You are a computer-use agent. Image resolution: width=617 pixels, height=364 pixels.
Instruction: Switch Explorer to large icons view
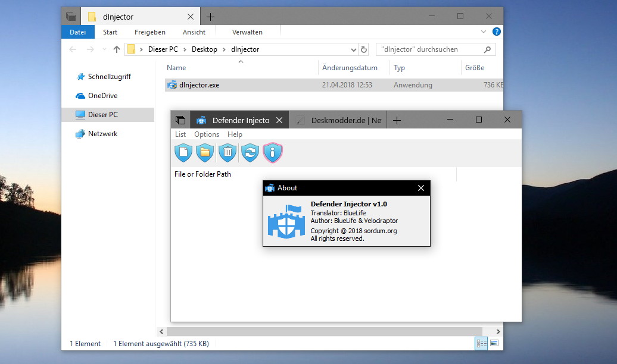pos(494,344)
